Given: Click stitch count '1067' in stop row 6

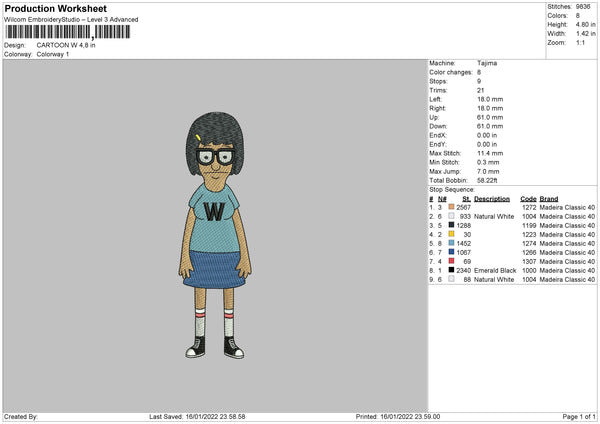Looking at the screenshot, I should pyautogui.click(x=463, y=253).
